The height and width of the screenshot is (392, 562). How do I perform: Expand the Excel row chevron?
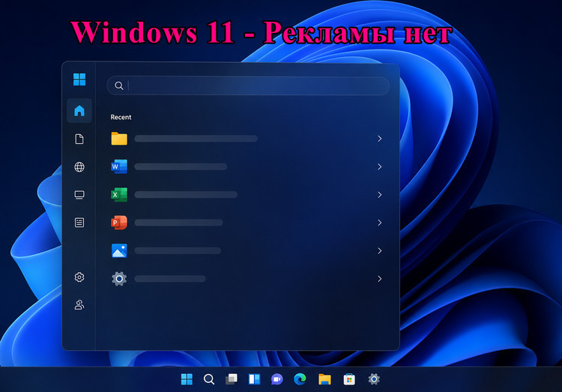click(x=380, y=194)
